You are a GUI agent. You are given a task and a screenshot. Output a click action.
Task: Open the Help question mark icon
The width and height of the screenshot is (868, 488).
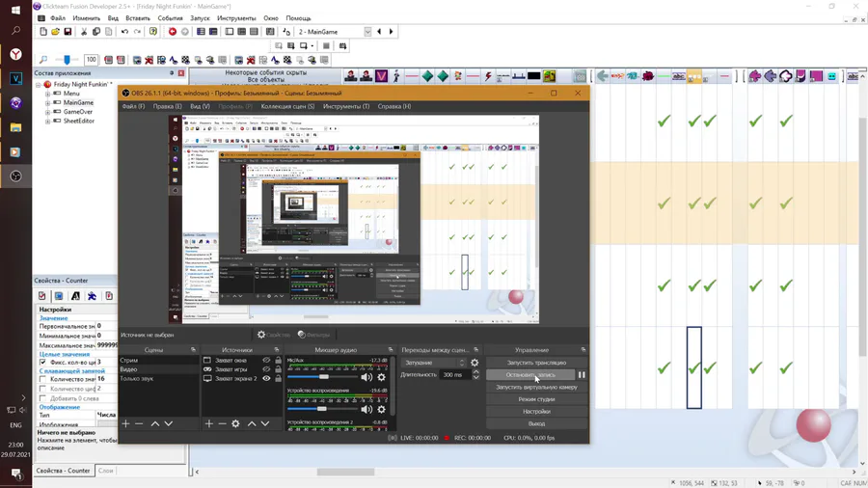(x=153, y=32)
